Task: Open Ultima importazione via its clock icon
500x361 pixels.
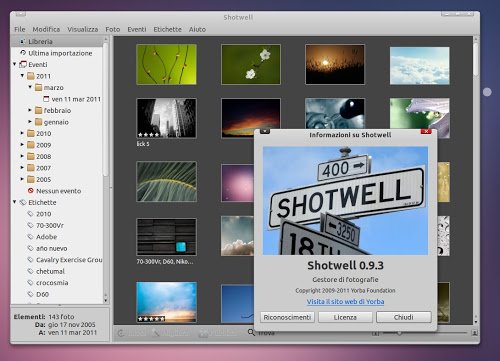Action: (x=23, y=53)
